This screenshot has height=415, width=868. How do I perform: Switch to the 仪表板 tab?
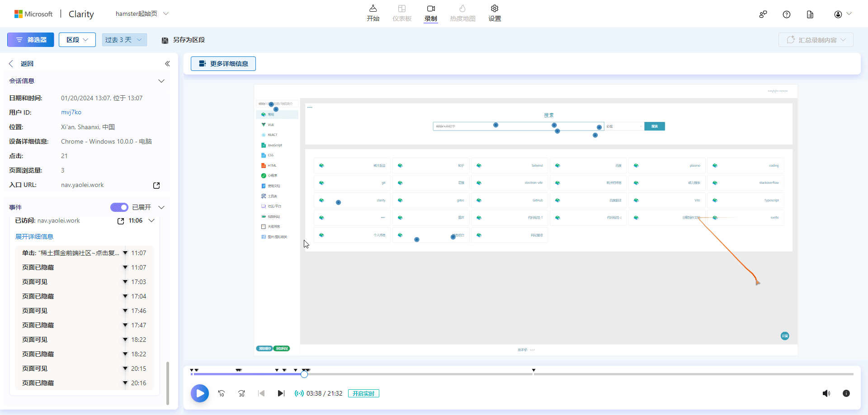coord(402,13)
